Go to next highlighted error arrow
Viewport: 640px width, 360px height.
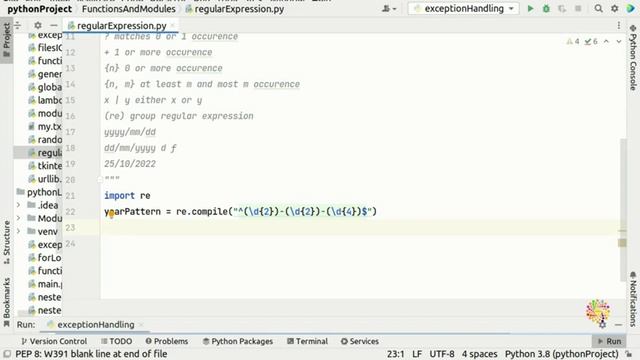click(619, 41)
